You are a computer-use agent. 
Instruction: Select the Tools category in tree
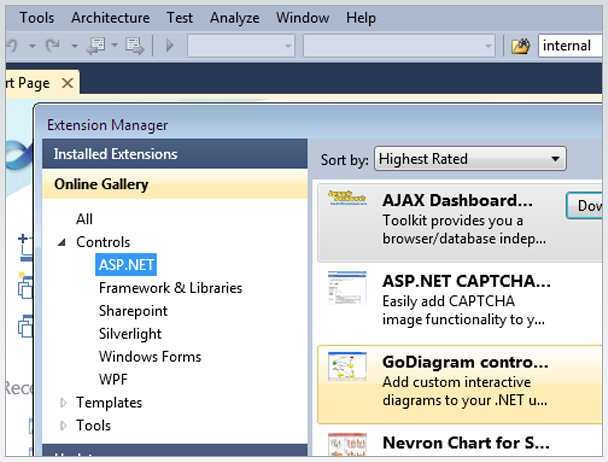tap(93, 426)
